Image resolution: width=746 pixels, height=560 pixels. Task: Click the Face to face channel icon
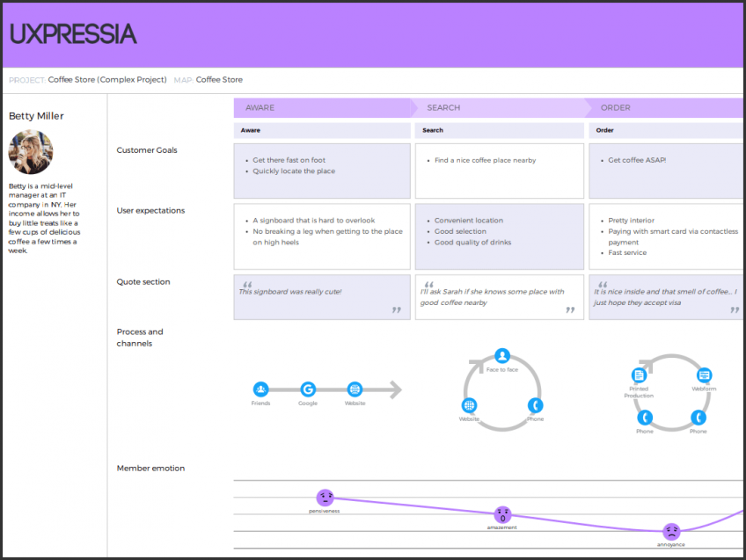tap(501, 358)
